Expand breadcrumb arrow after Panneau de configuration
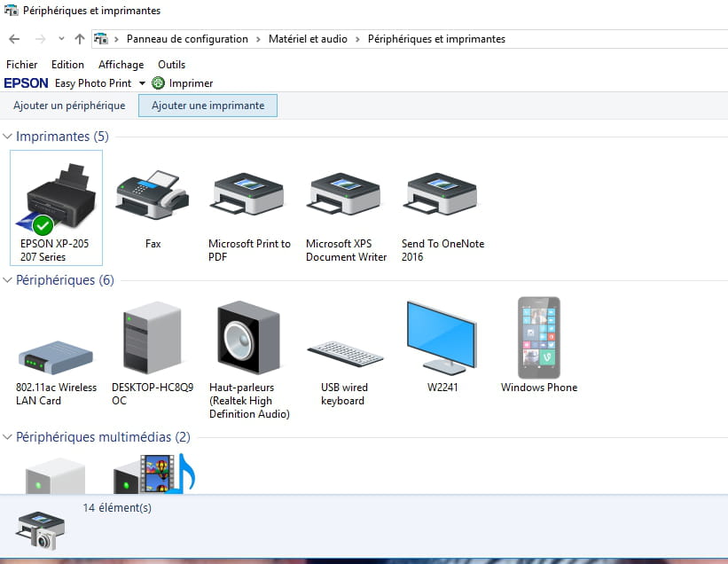The width and height of the screenshot is (728, 564). 258,39
